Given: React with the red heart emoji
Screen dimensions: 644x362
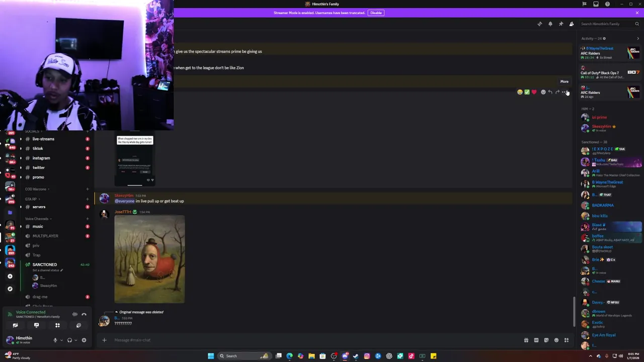Looking at the screenshot, I should click(x=534, y=92).
